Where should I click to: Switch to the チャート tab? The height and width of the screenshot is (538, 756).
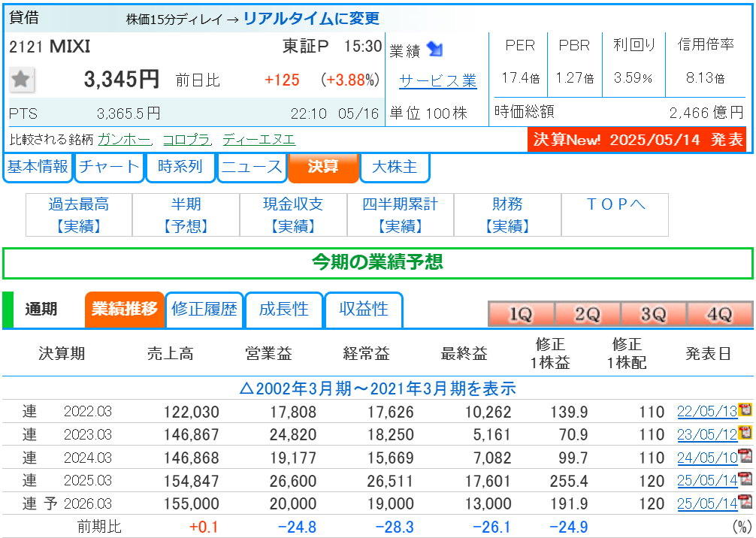coord(110,168)
